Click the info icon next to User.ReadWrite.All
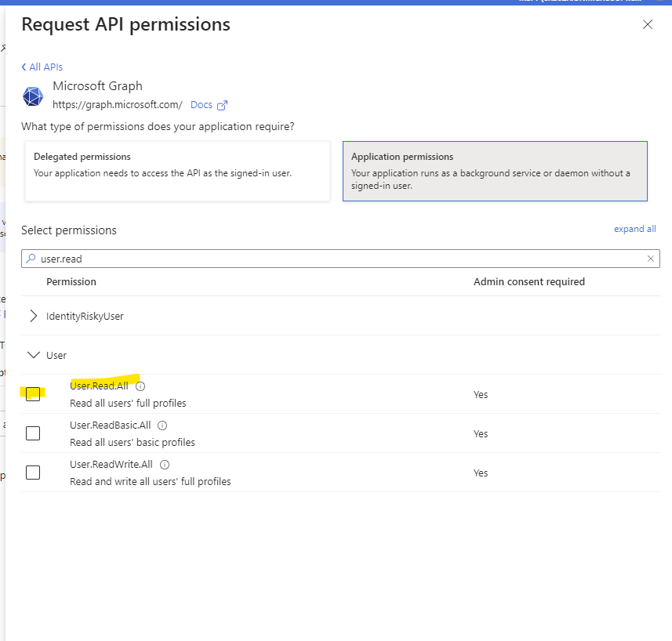This screenshot has height=641, width=672. coord(164,465)
